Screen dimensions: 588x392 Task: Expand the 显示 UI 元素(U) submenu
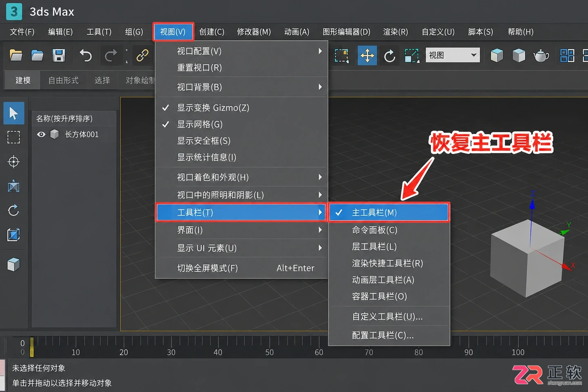pyautogui.click(x=242, y=248)
